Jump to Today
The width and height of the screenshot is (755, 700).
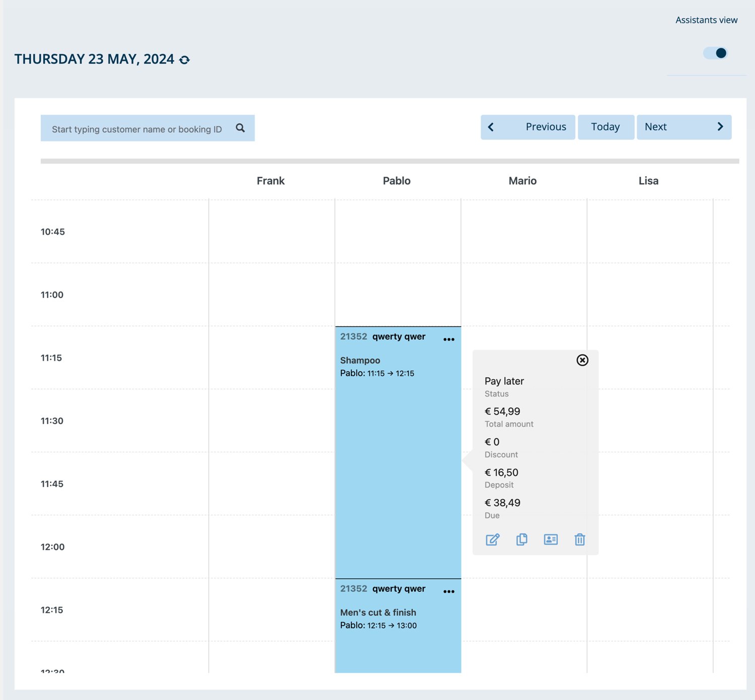click(x=606, y=127)
